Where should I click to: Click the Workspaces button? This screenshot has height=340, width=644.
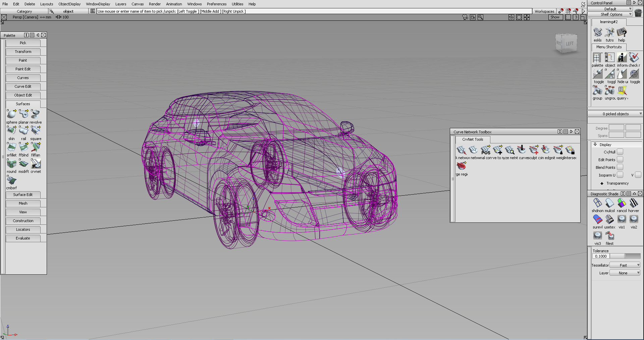[544, 11]
